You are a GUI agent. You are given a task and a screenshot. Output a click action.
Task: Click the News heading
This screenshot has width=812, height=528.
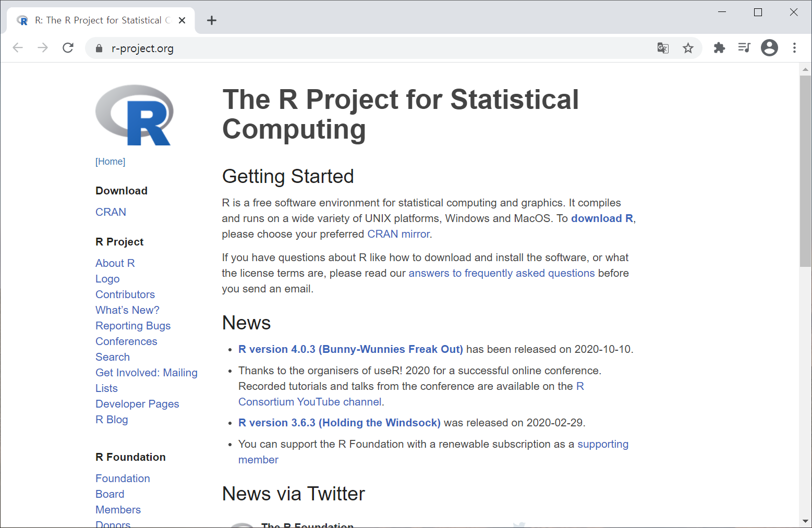point(246,323)
